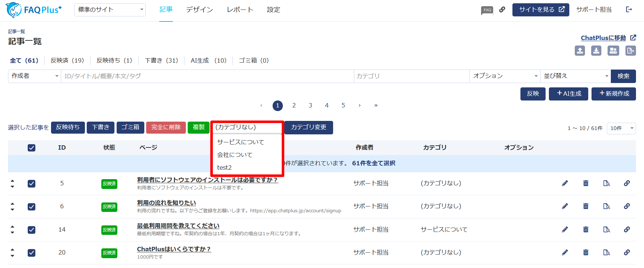This screenshot has width=644, height=268.
Task: Uncheck the checkbox for article ID 14
Action: (x=32, y=230)
